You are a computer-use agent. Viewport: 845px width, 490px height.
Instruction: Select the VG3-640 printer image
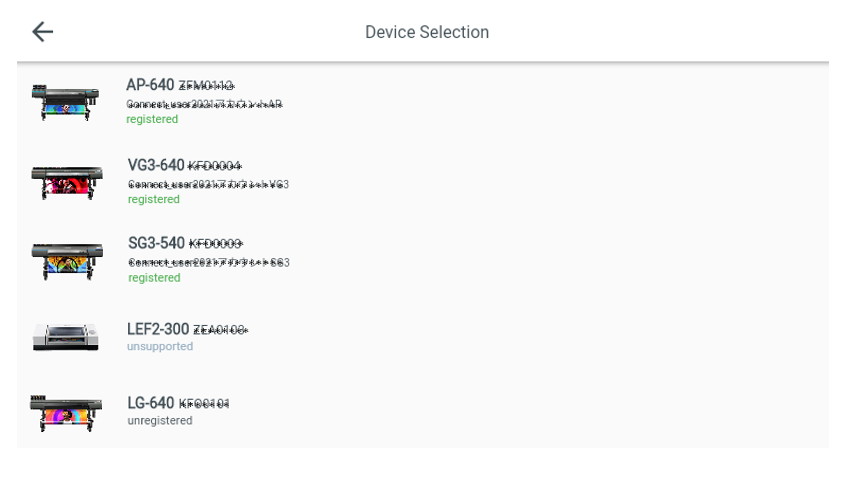pos(67,183)
